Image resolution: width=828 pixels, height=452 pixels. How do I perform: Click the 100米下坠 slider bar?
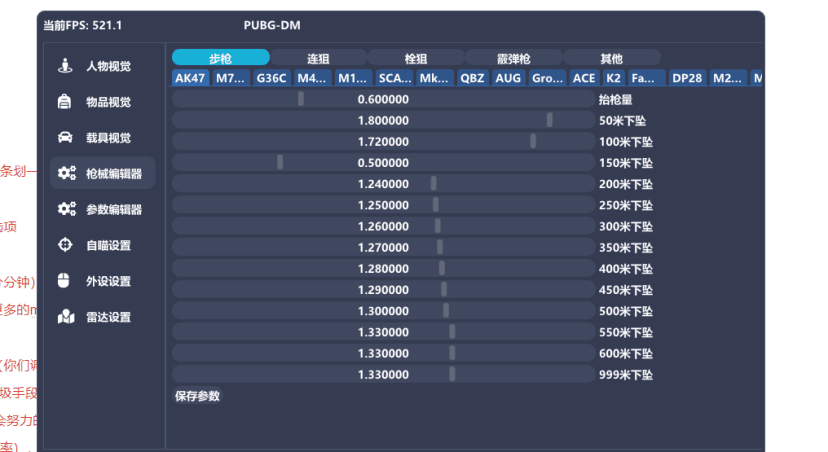tap(383, 142)
